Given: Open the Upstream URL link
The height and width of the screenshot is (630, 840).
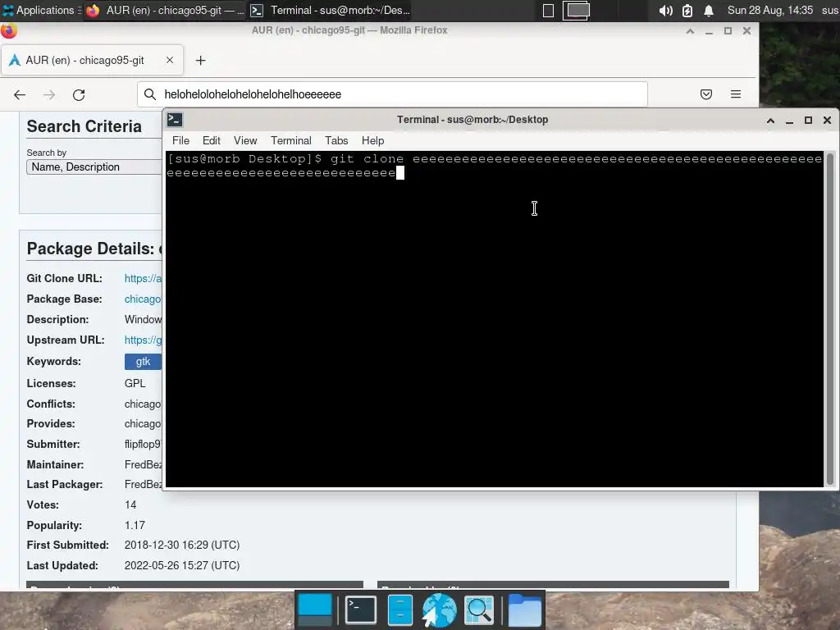Looking at the screenshot, I should pos(143,340).
